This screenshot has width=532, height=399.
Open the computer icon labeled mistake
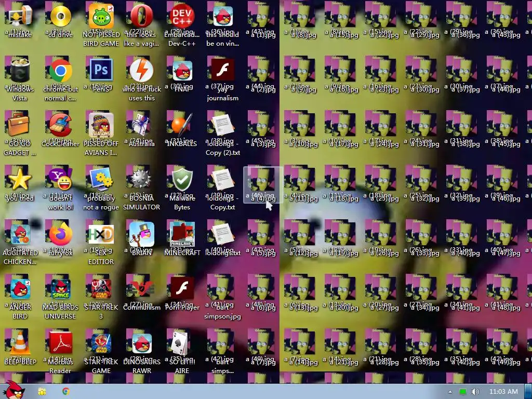pyautogui.click(x=20, y=16)
